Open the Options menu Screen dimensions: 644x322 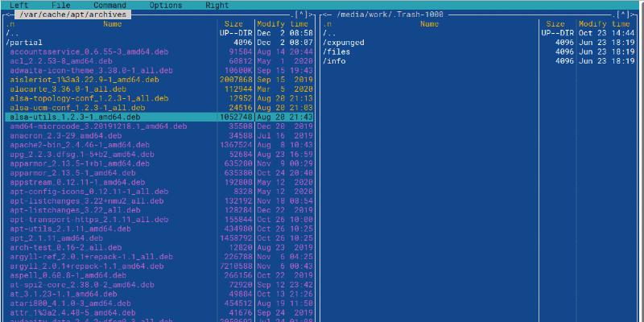coord(165,5)
